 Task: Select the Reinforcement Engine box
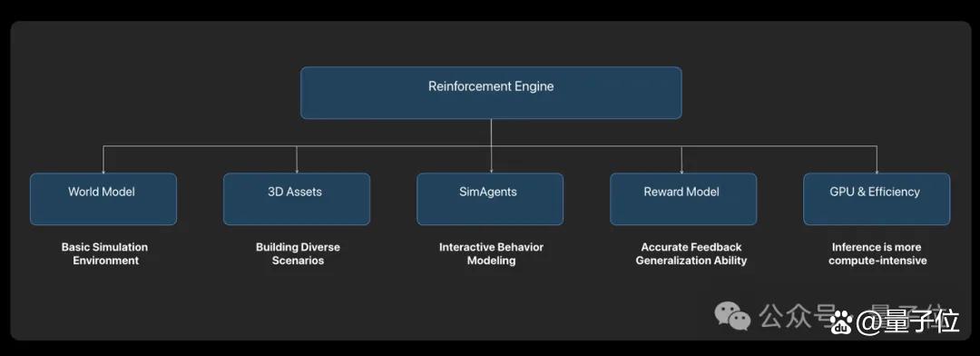tap(491, 93)
